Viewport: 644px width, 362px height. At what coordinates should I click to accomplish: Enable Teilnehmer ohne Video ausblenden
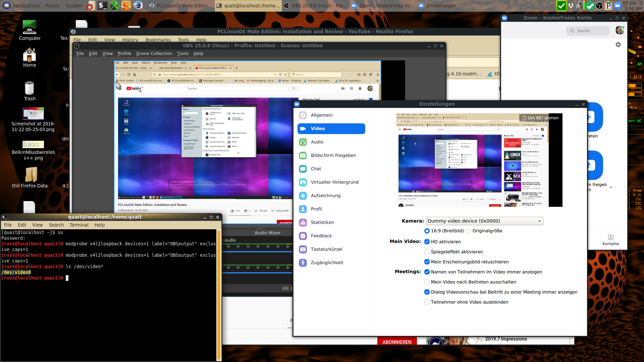(427, 302)
